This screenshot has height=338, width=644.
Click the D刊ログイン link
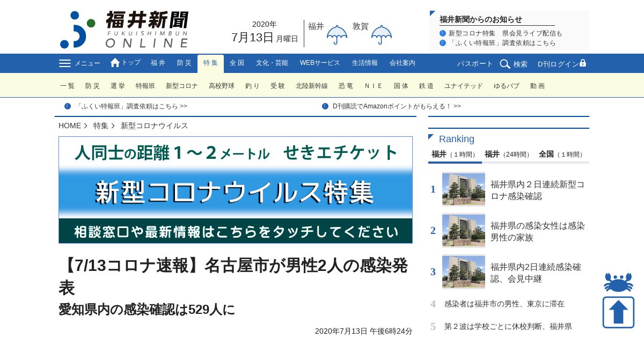558,64
